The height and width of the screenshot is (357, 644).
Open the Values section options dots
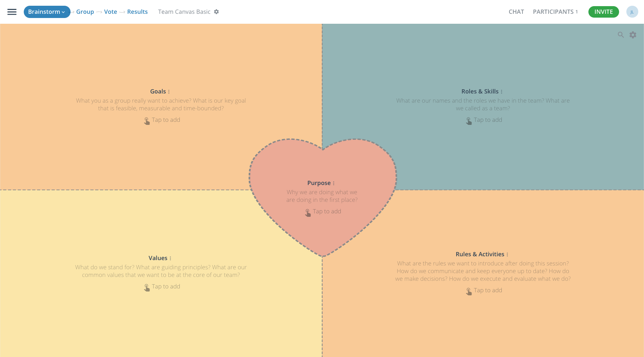tap(171, 258)
